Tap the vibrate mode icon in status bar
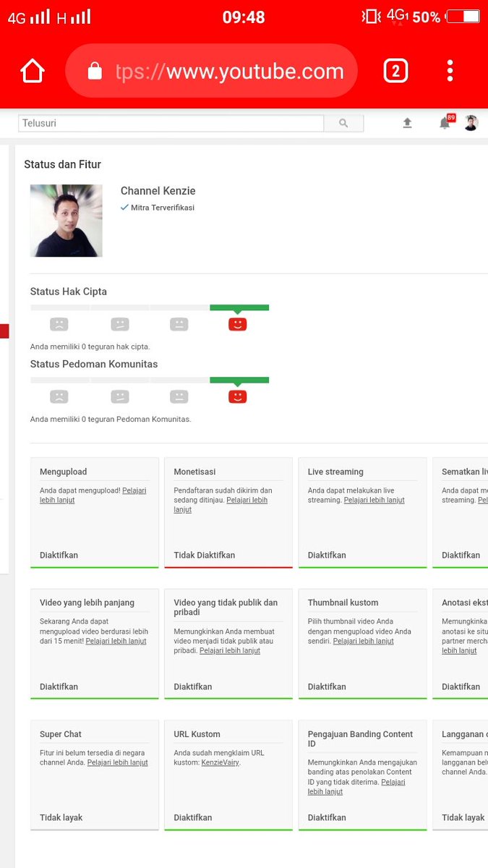 (x=371, y=16)
